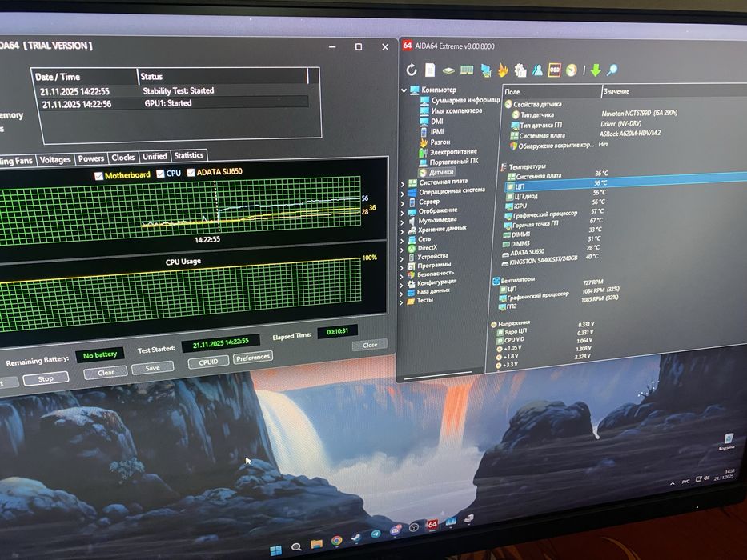Expand the Операционная система tree node
This screenshot has width=747, height=560.
[x=402, y=194]
